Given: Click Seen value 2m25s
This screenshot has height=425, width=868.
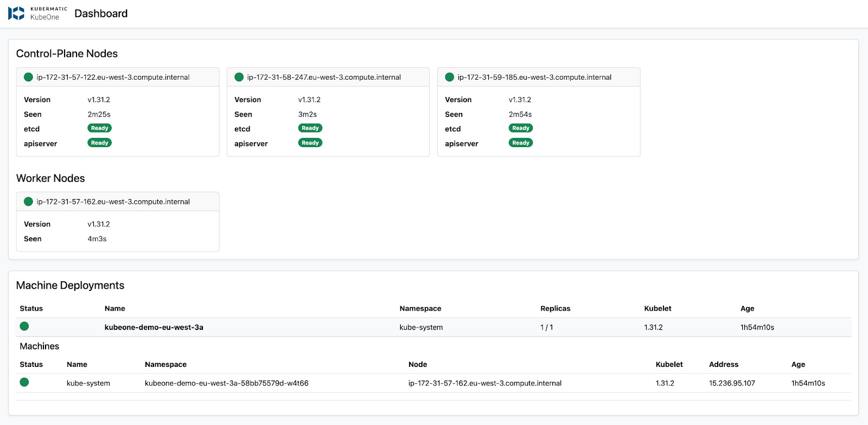Looking at the screenshot, I should pos(99,115).
